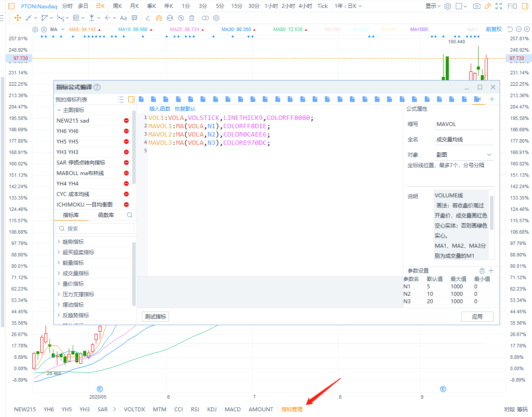The image size is (532, 417).
Task: Delete drawings with the trash can icon
Action: coord(192,18)
